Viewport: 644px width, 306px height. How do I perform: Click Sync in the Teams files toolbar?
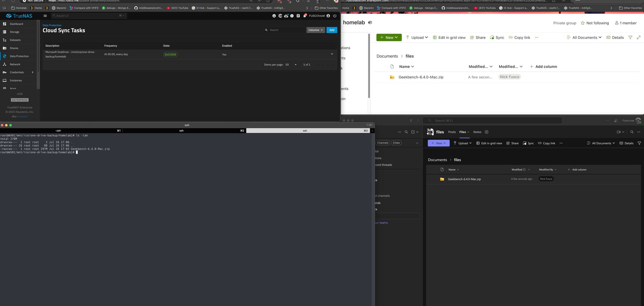(528, 143)
